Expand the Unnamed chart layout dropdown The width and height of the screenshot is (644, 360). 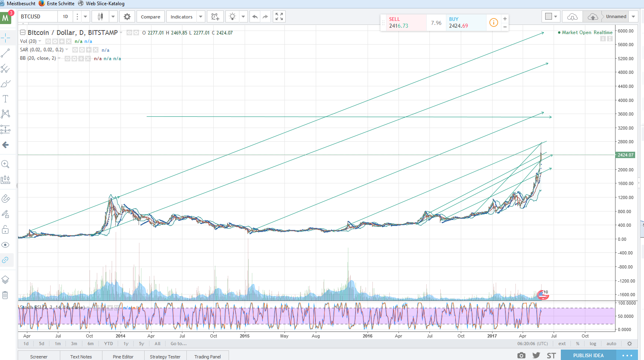click(634, 17)
